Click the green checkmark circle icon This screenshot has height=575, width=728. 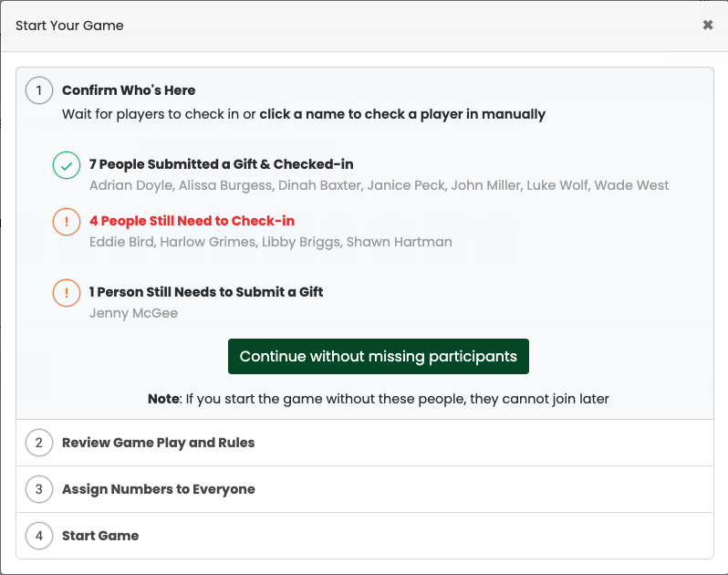(67, 165)
